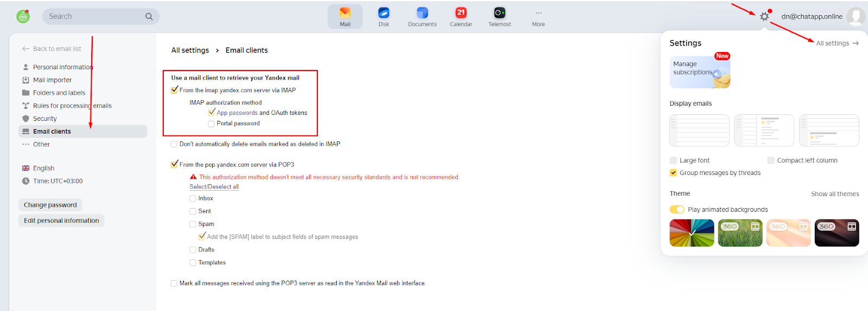
Task: Enable Compact left column checkbox
Action: tap(771, 160)
